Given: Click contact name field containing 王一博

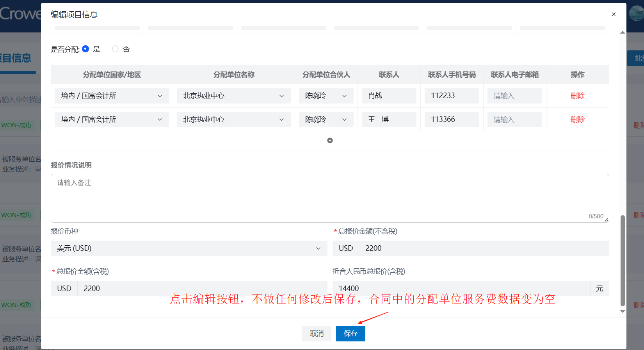Looking at the screenshot, I should (x=389, y=120).
